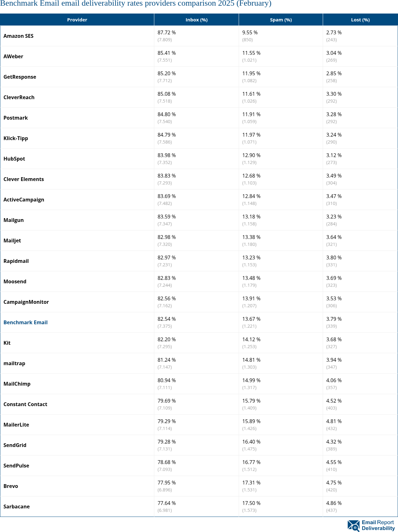The height and width of the screenshot is (532, 398).
Task: Select the AWeber provider row label
Action: pyautogui.click(x=13, y=56)
